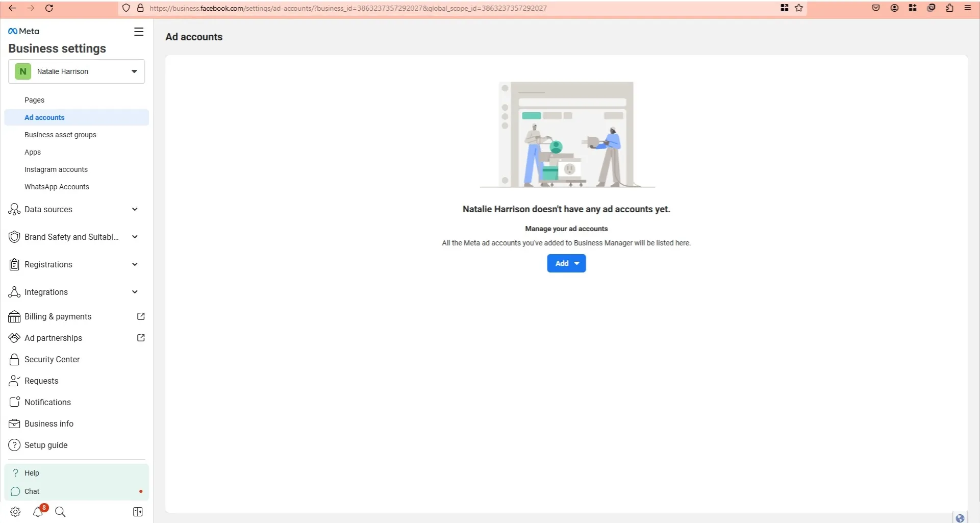Open notifications bell showing 8 alerts

38,512
